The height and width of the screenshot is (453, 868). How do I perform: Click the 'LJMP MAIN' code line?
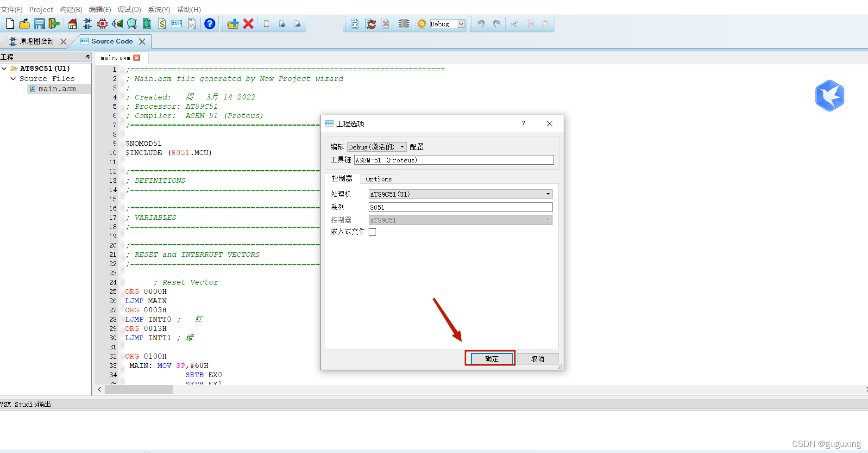(146, 301)
